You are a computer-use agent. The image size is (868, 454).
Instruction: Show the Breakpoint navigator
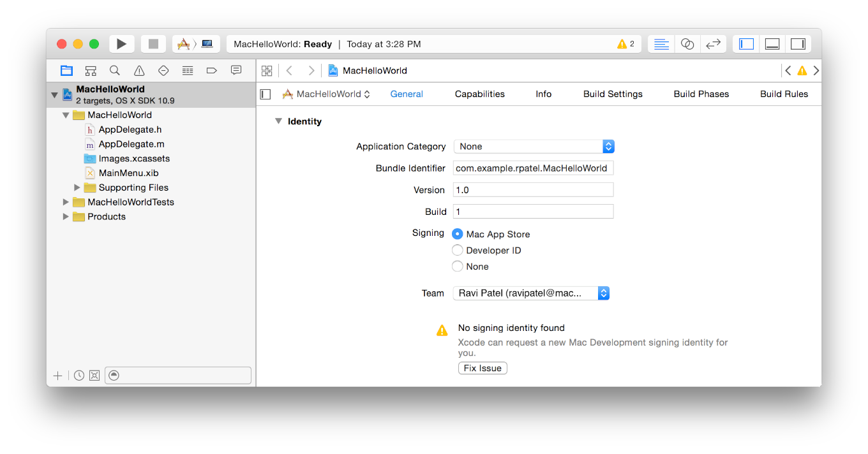(212, 71)
